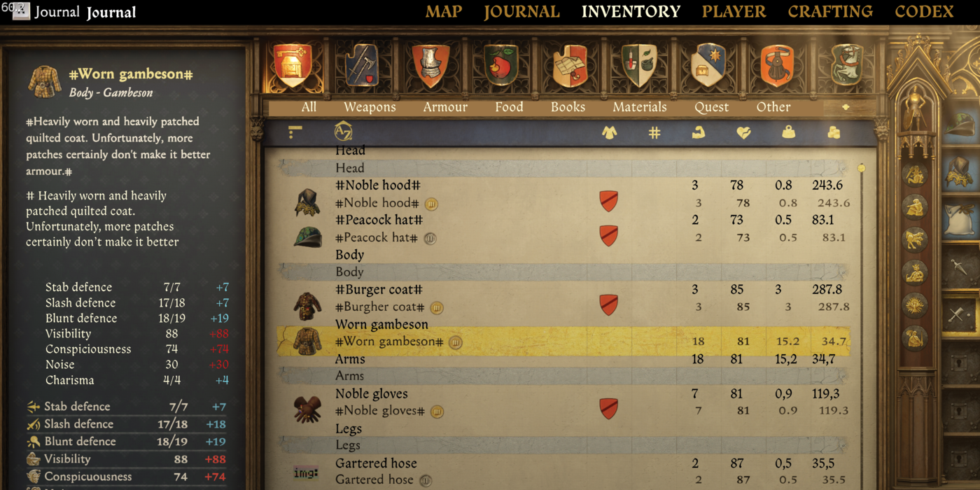Pick the Quest chest shield icon
Viewport: 980px width, 490px height.
point(708,66)
